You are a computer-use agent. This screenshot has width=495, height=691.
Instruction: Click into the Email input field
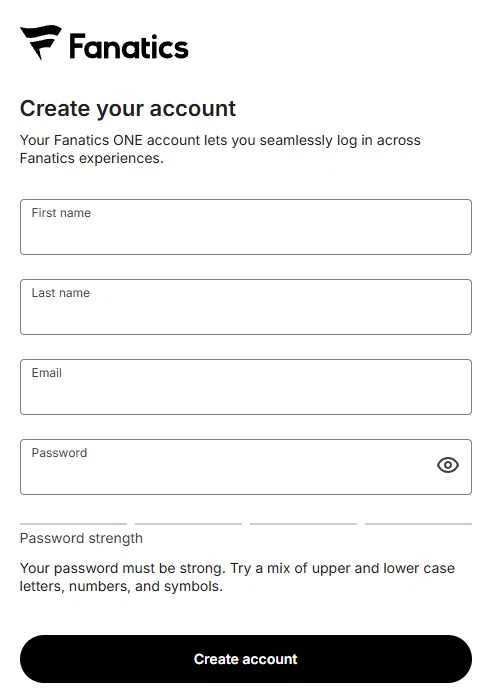(x=246, y=387)
